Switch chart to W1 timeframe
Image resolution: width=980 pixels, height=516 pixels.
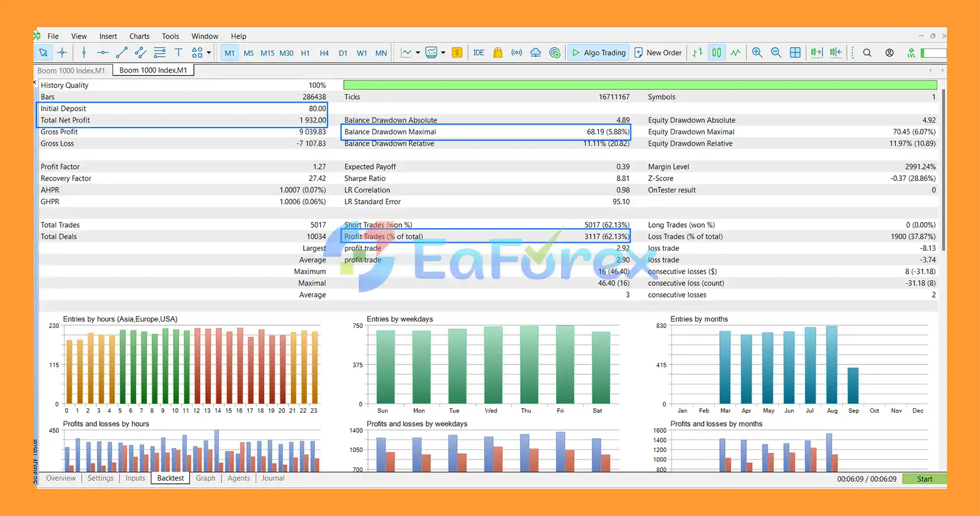362,53
